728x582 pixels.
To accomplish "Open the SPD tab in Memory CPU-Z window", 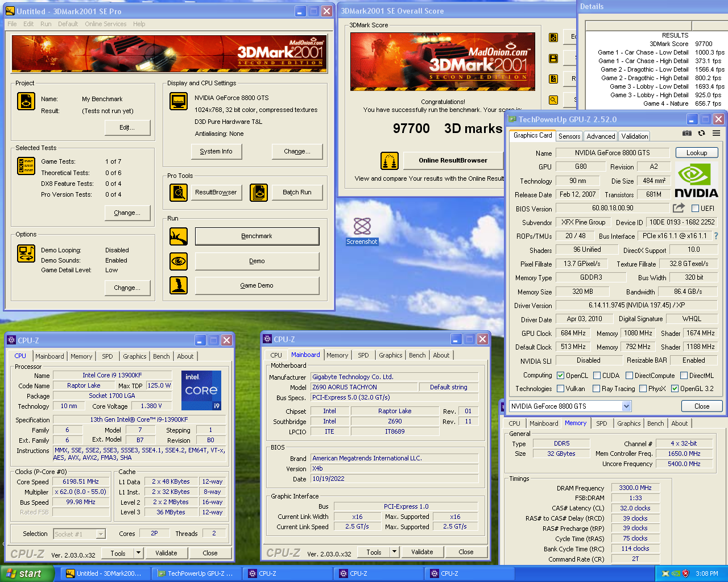I will click(x=601, y=423).
